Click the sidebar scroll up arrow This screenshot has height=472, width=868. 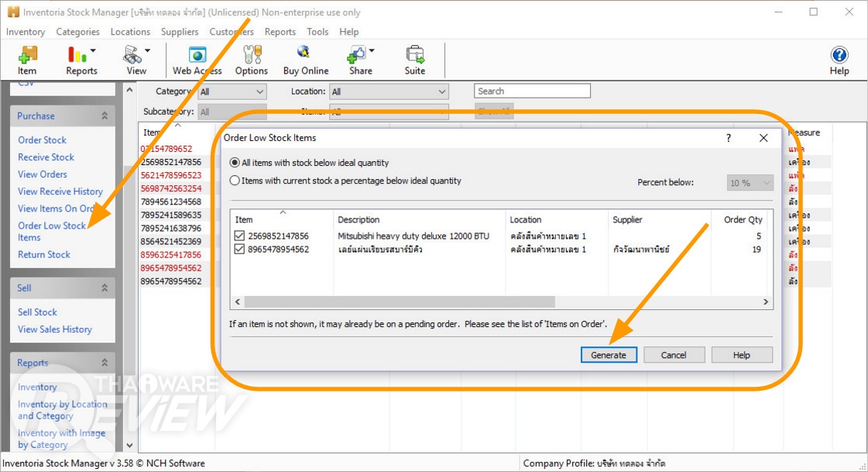click(129, 90)
